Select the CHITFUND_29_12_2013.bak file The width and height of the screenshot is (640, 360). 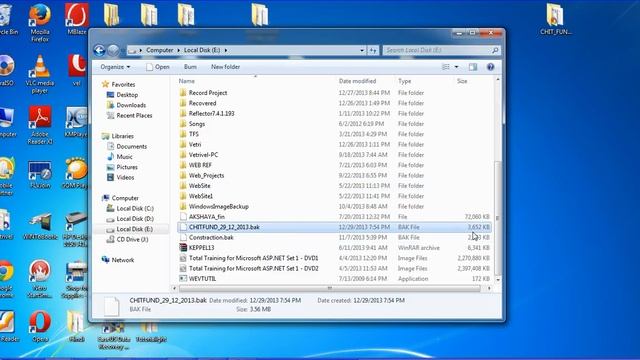(x=334, y=227)
